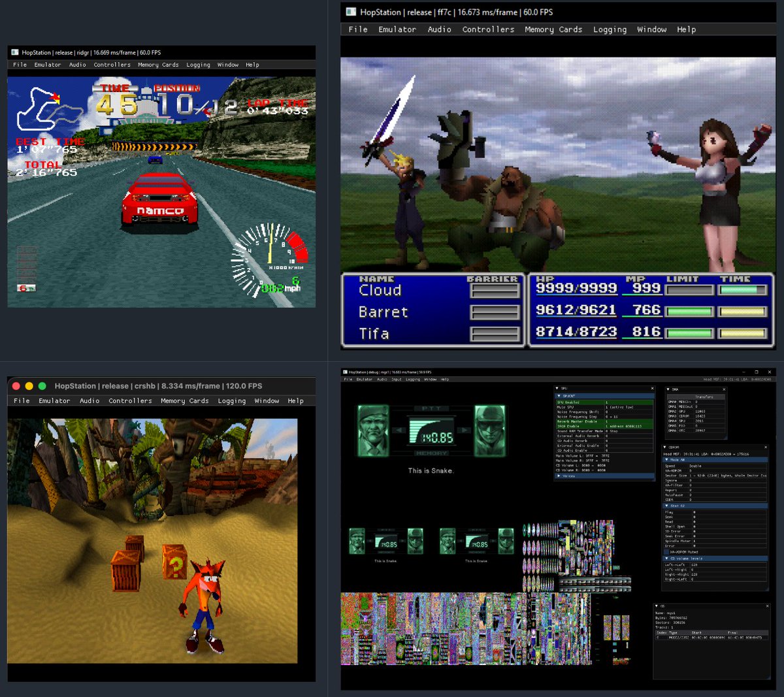The width and height of the screenshot is (784, 697).
Task: Collapse the SPU debug panel
Action: (557, 388)
